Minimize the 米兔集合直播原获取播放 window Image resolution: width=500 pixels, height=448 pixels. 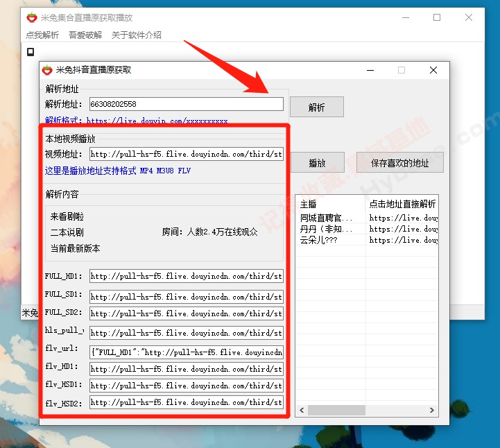tap(406, 17)
